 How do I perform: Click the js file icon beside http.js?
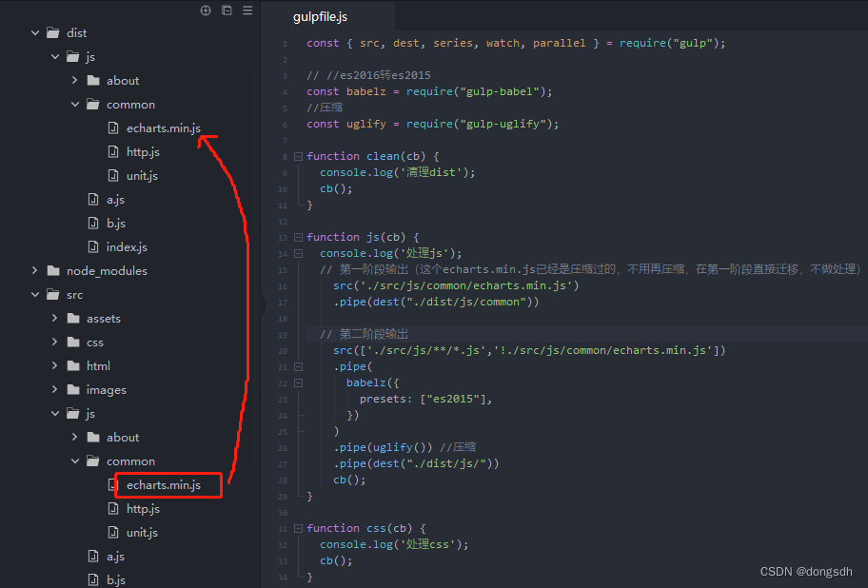tap(115, 151)
